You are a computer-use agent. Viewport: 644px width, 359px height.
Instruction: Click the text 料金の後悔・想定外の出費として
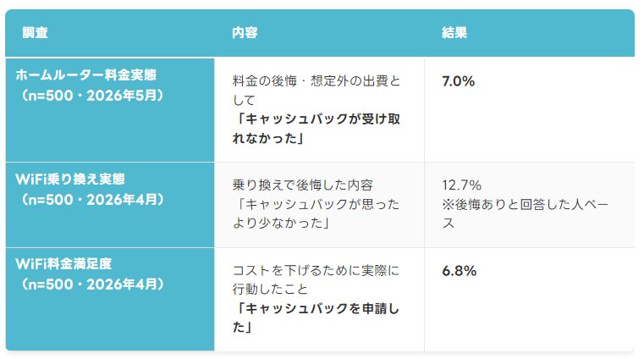(x=316, y=91)
